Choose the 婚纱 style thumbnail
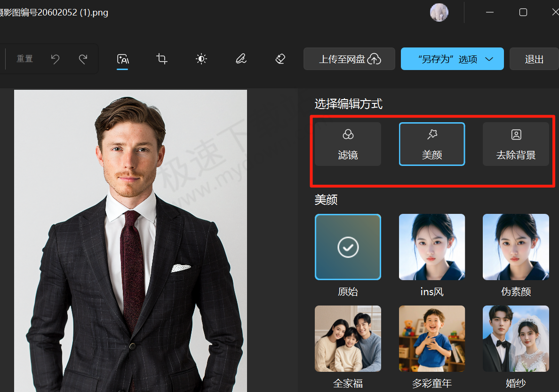The height and width of the screenshot is (392, 559). point(516,338)
